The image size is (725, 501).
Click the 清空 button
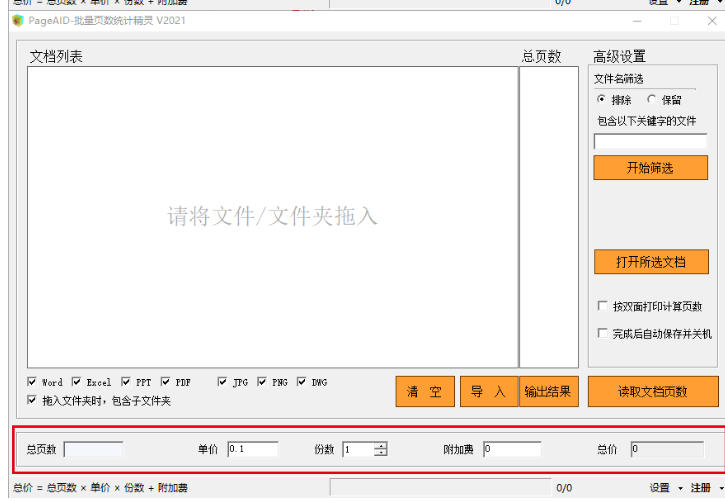click(x=425, y=391)
